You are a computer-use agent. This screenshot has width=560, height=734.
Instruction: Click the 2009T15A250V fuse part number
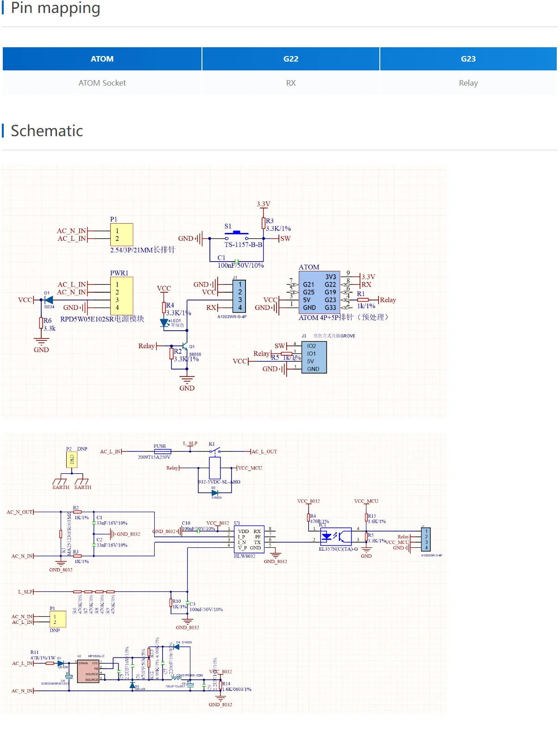(x=154, y=457)
